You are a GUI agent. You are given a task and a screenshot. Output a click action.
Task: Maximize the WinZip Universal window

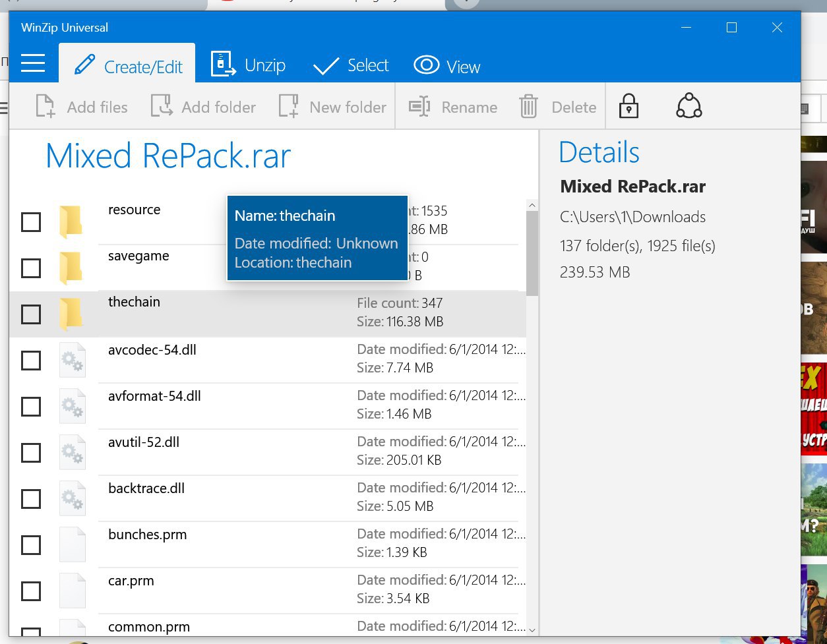click(731, 27)
